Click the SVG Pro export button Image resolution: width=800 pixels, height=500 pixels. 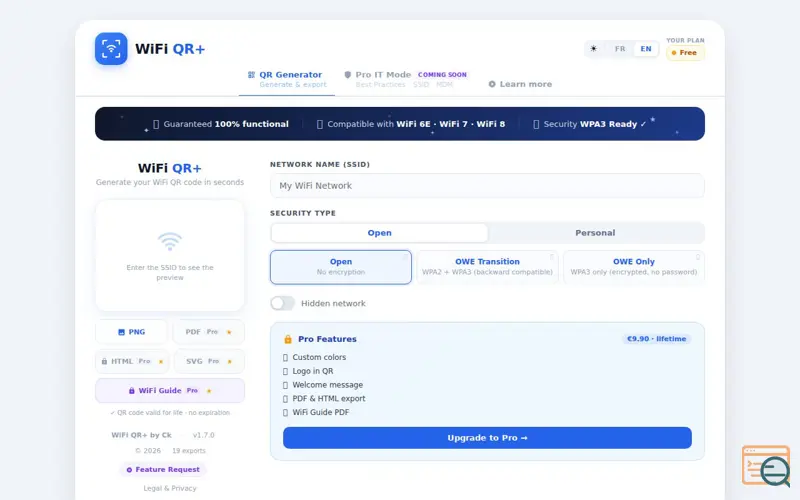coord(209,361)
